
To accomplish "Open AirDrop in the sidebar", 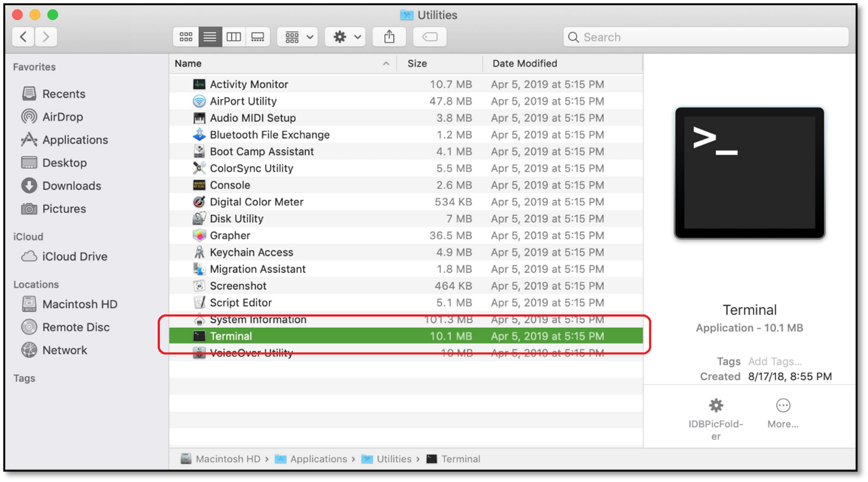I will (x=52, y=117).
